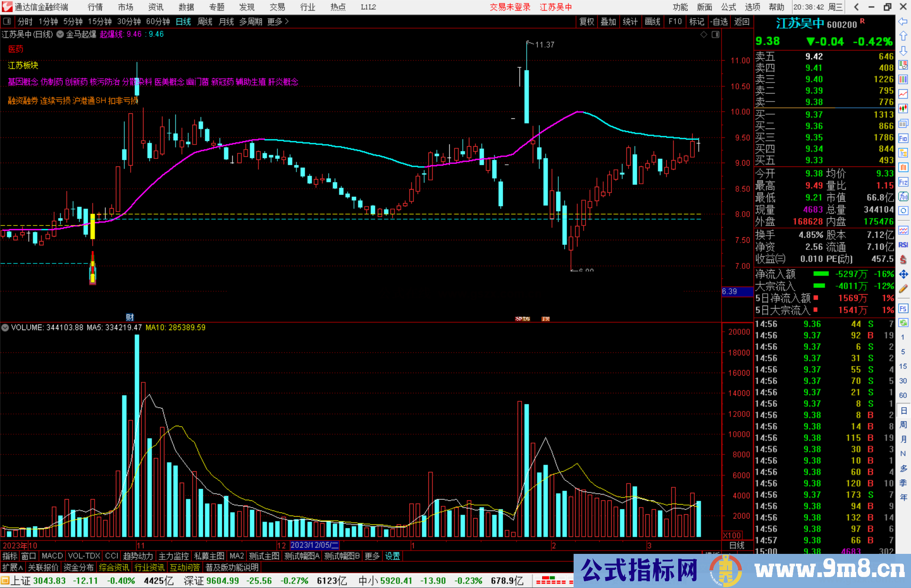Click the 复权 button
This screenshot has width=911, height=588.
(x=587, y=21)
